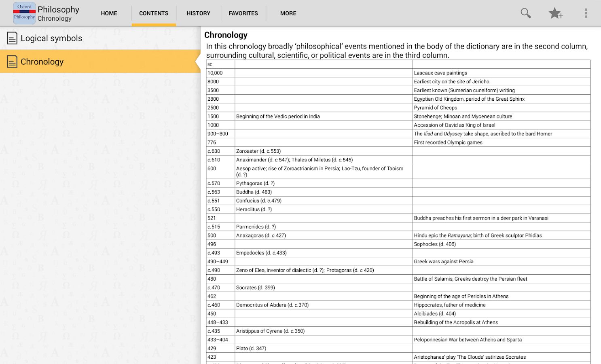
Task: Select Logical symbols in the sidebar
Action: click(x=51, y=38)
